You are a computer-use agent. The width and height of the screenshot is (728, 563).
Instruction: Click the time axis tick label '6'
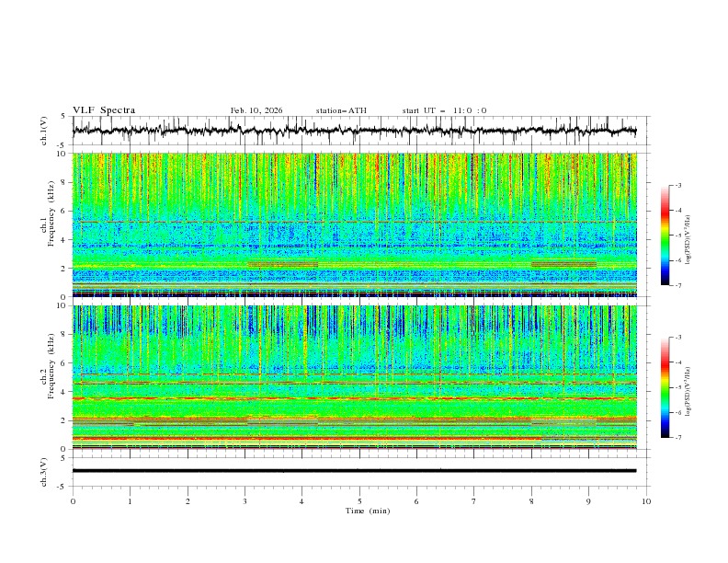coord(416,501)
